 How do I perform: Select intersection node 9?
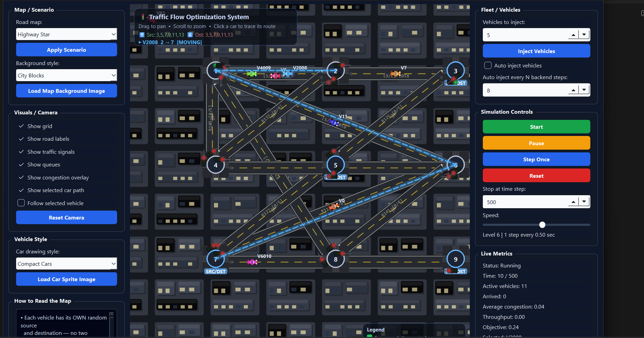pos(456,259)
